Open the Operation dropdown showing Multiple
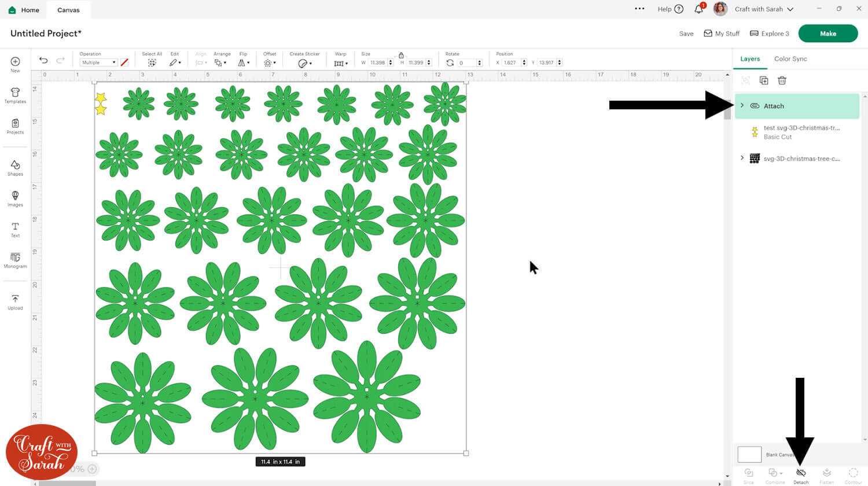This screenshot has width=868, height=486. (x=98, y=62)
